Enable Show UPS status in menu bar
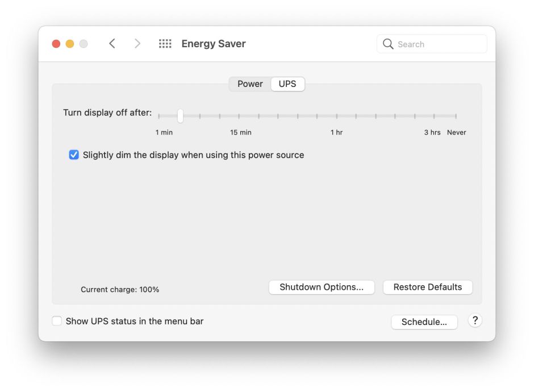 [x=57, y=322]
